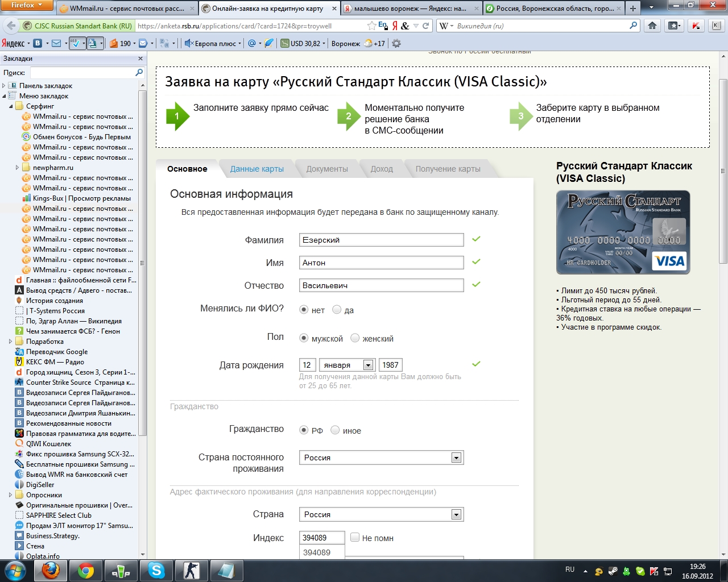
Task: Open the 'Страна' address country dropdown
Action: click(381, 514)
